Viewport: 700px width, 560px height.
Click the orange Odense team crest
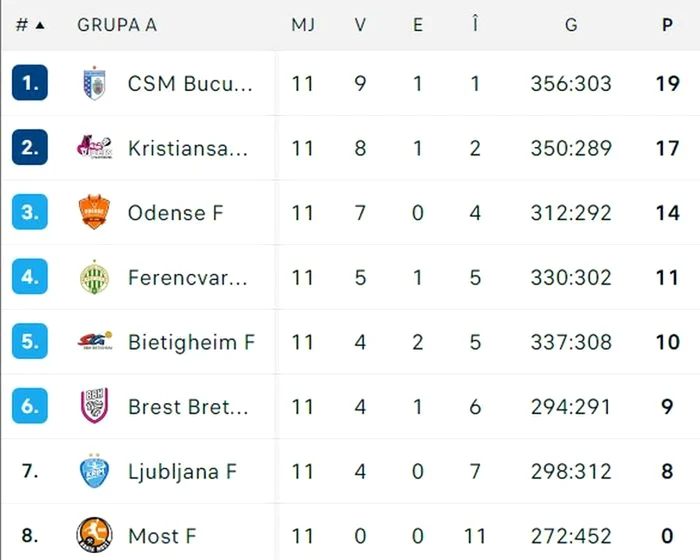click(x=94, y=212)
